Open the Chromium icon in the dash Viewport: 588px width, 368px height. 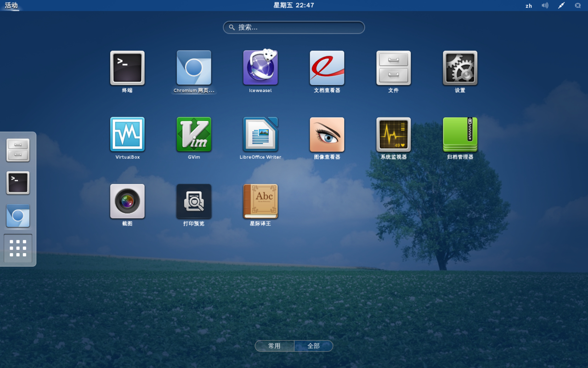coord(18,216)
